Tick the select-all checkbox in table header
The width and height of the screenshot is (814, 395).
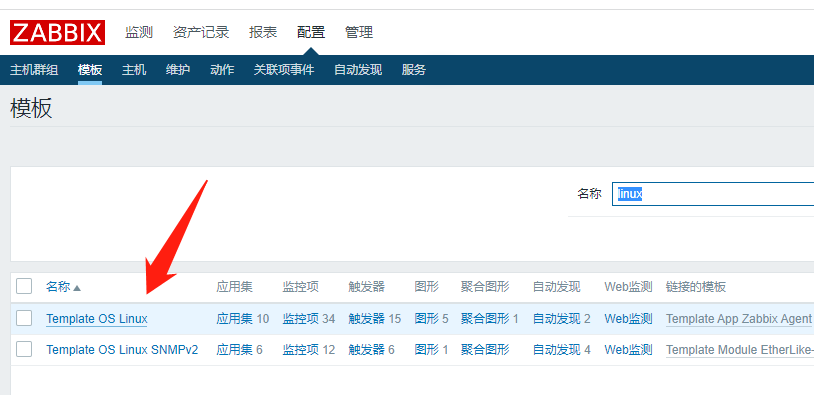coord(24,287)
